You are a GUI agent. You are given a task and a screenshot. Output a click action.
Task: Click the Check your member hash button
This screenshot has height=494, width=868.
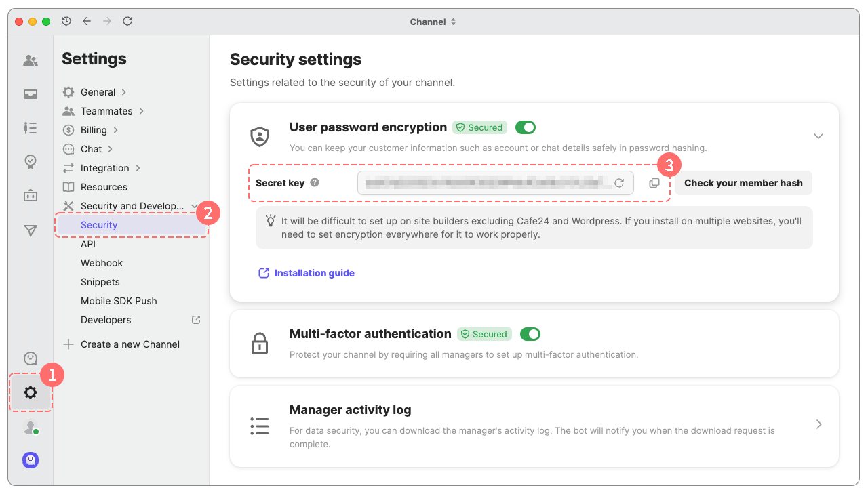tap(743, 183)
